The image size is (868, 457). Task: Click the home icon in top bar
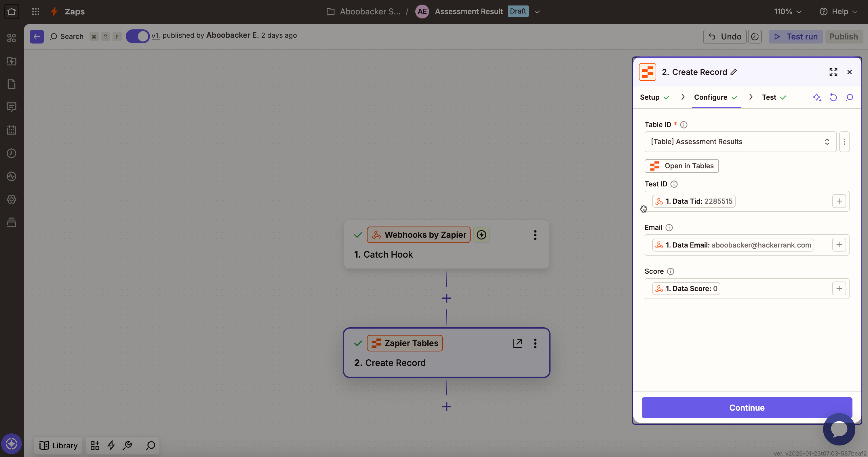pyautogui.click(x=12, y=12)
